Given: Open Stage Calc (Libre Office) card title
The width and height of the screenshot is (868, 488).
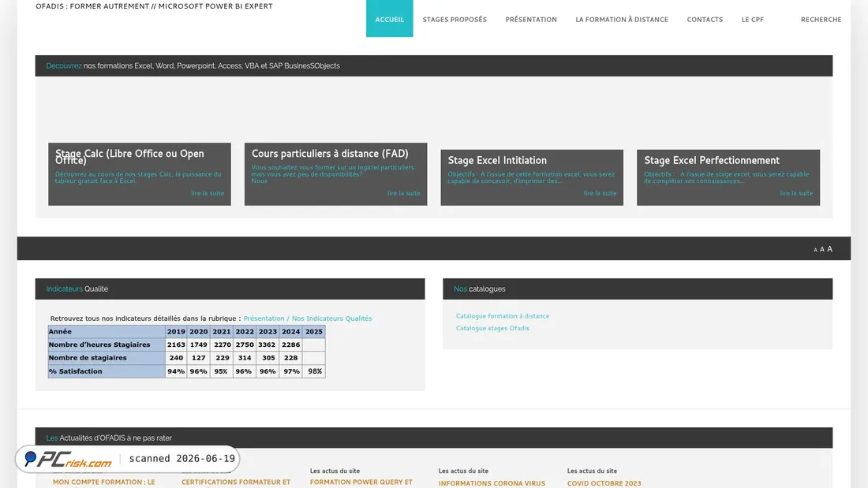Looking at the screenshot, I should pos(129,157).
